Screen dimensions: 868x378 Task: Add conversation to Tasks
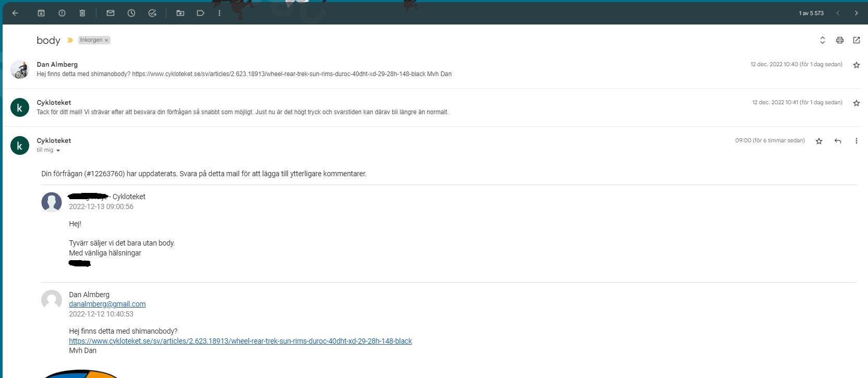[152, 13]
